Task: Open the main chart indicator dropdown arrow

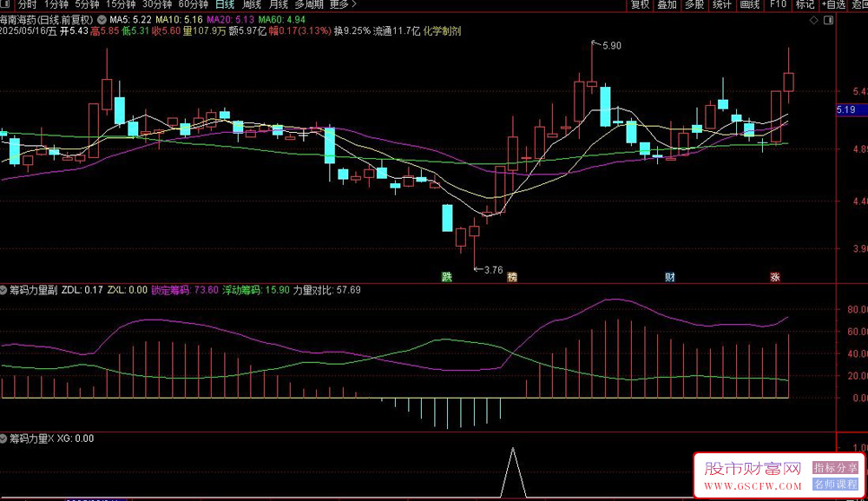Action: (102, 19)
